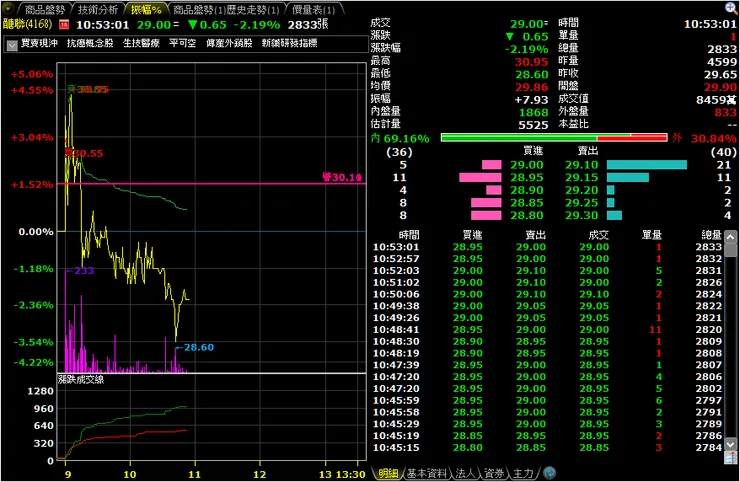The width and height of the screenshot is (740, 482).
Task: Open the 歷史走勢(1) tab
Action: click(x=252, y=9)
